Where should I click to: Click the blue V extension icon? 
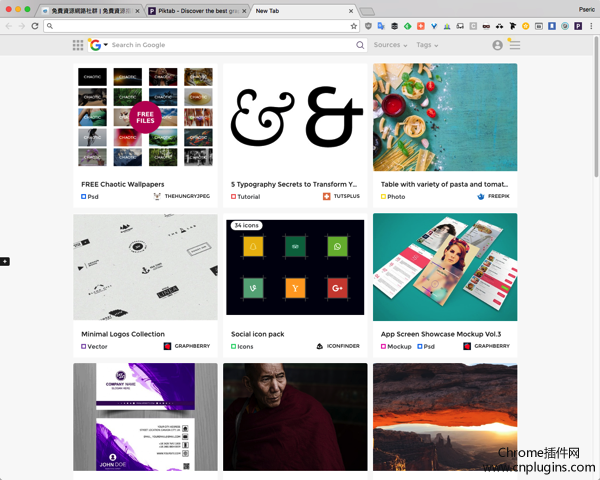[434, 26]
